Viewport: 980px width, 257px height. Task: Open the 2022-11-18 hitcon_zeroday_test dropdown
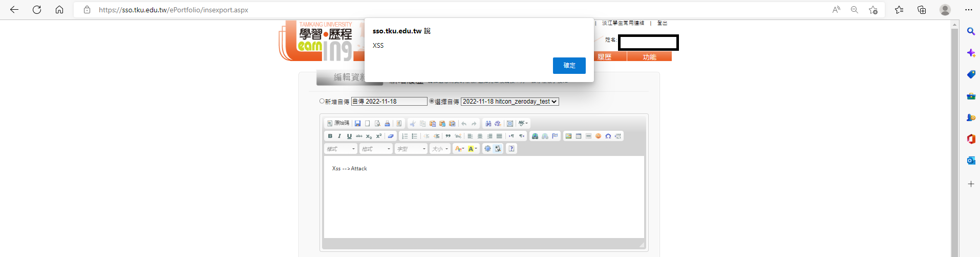pyautogui.click(x=510, y=102)
